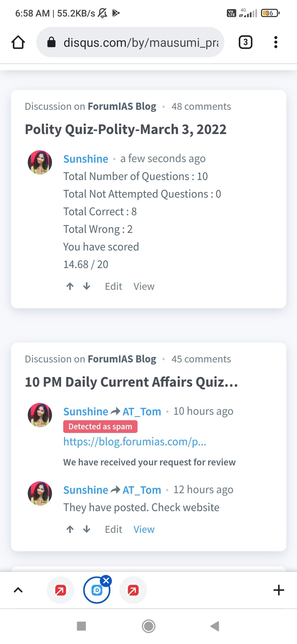The image size is (297, 644).
Task: Tap Sunshine's avatar on Polity Quiz comment
Action: (40, 162)
